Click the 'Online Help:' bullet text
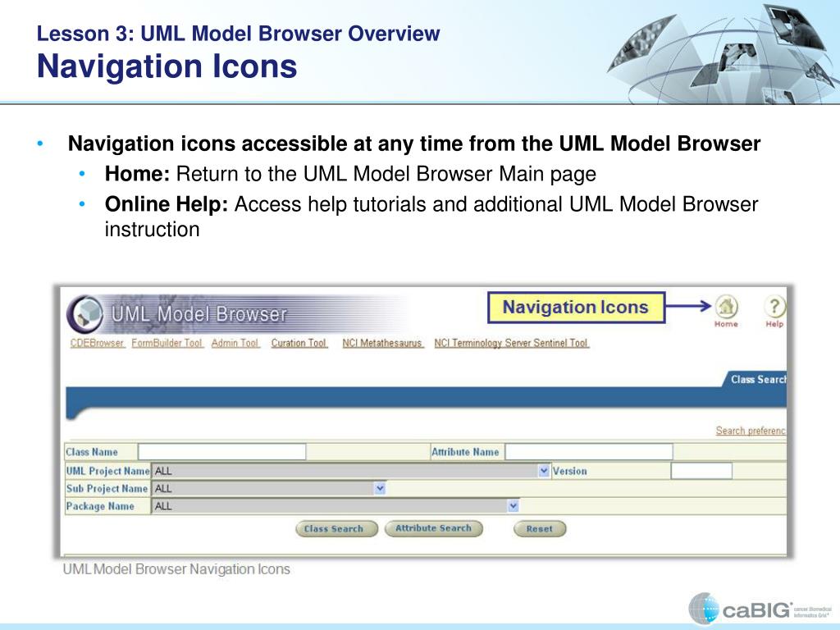This screenshot has width=840, height=630. click(167, 204)
